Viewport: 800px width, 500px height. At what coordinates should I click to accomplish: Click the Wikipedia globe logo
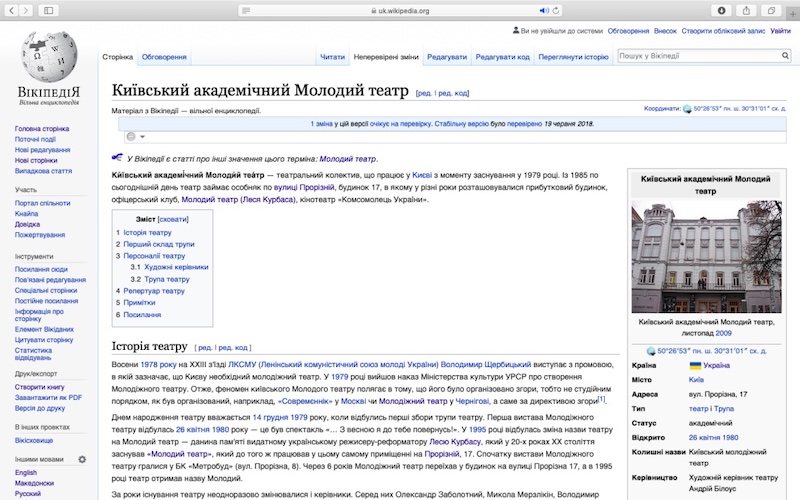pyautogui.click(x=49, y=56)
